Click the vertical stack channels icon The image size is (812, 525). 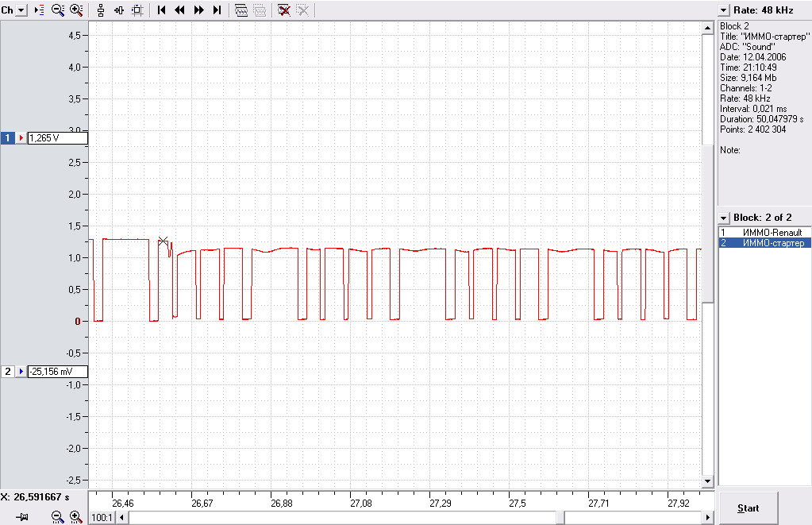101,10
